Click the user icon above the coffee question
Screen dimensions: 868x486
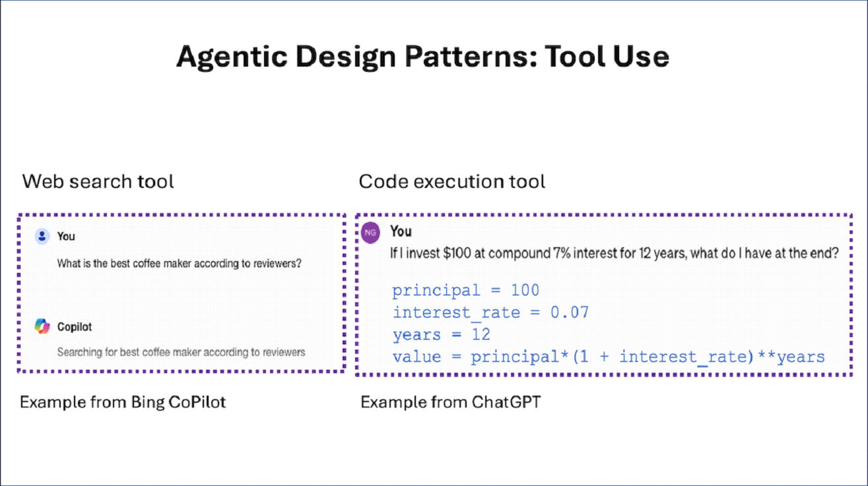coord(44,235)
